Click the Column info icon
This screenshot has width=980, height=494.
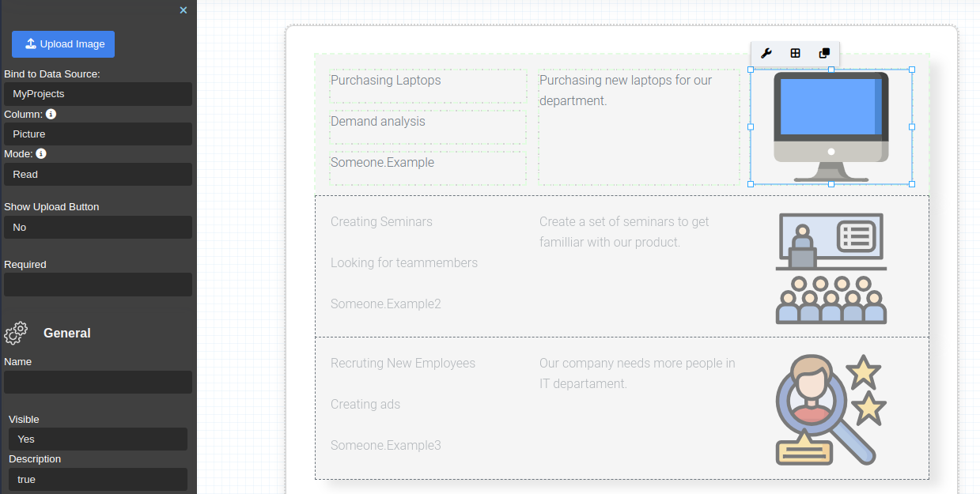pyautogui.click(x=51, y=114)
